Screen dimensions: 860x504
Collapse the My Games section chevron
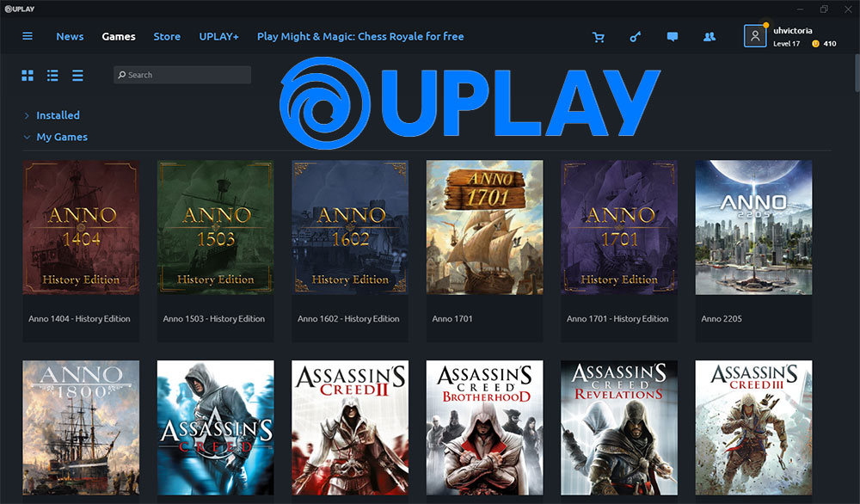pyautogui.click(x=27, y=137)
